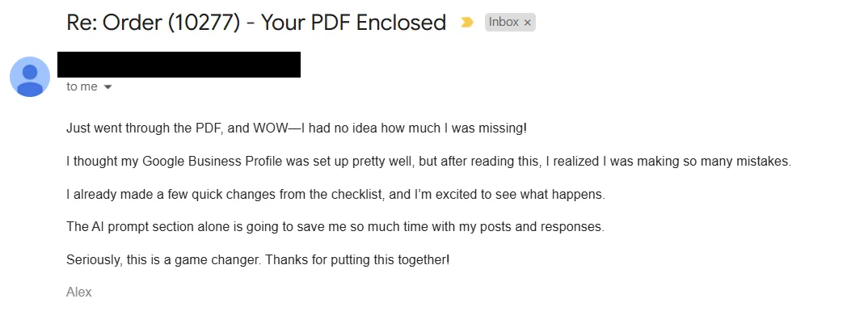Remove the Inbox label with its x

pyautogui.click(x=528, y=23)
